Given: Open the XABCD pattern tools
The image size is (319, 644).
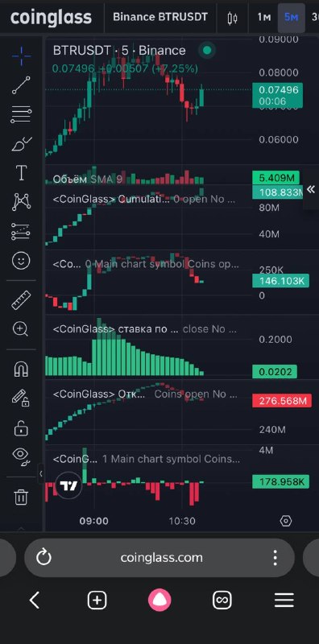Looking at the screenshot, I should pos(21,202).
